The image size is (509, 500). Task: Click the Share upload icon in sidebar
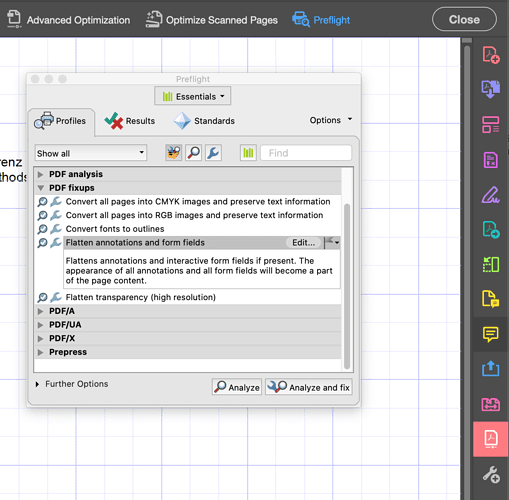(x=491, y=369)
